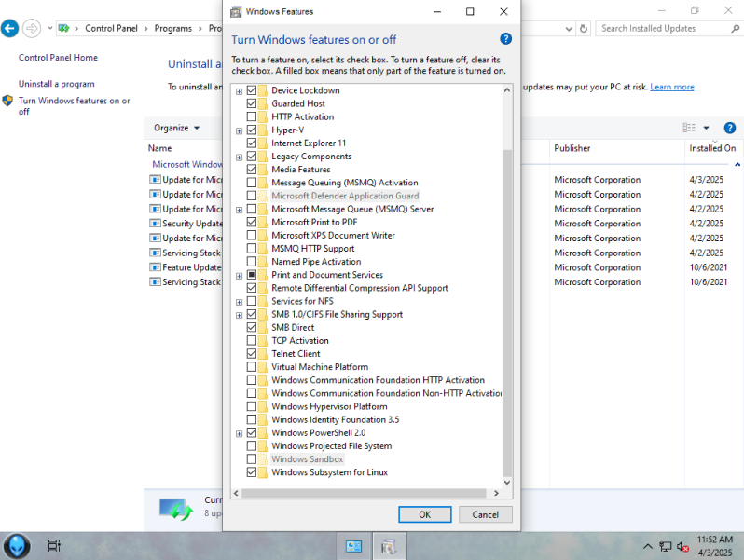Expand SMB 1.0/CIFS File Sharing Support
Screen dimensions: 744x560
239,315
